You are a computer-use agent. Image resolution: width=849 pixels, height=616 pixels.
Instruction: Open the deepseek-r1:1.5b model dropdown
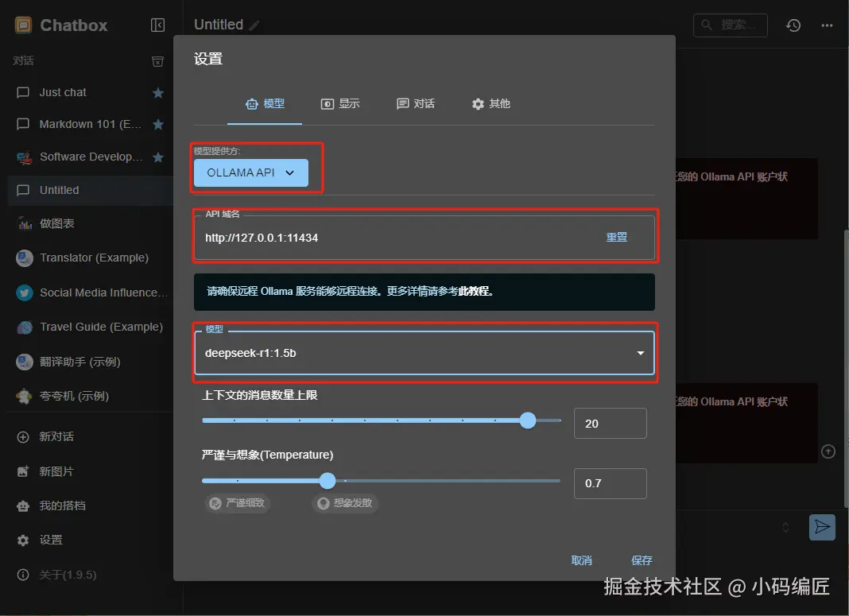(424, 353)
